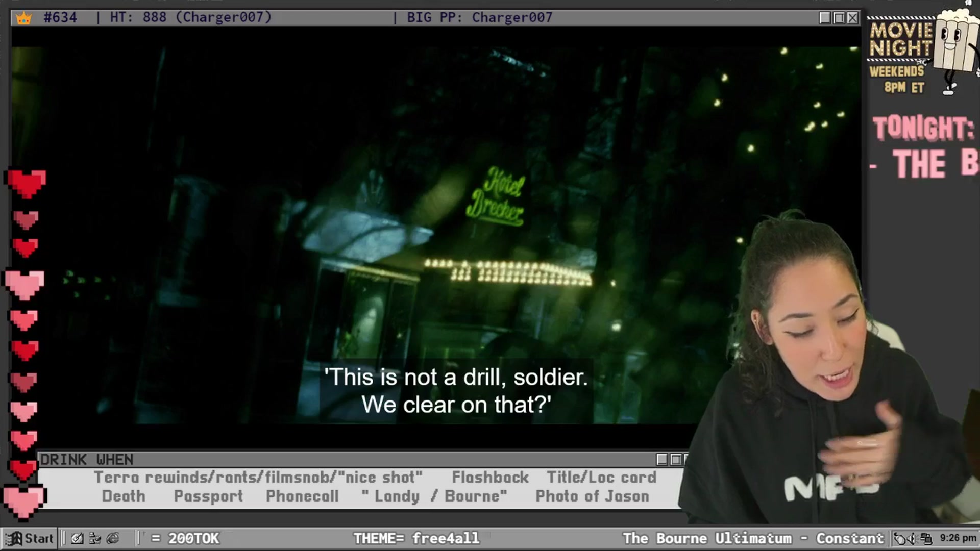
Task: Maximize the movie window
Action: coord(839,18)
